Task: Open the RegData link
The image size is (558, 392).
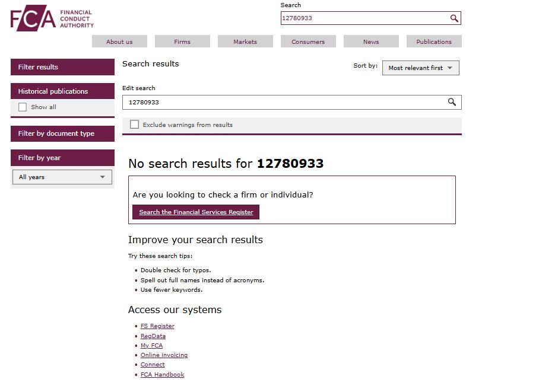Action: (153, 336)
